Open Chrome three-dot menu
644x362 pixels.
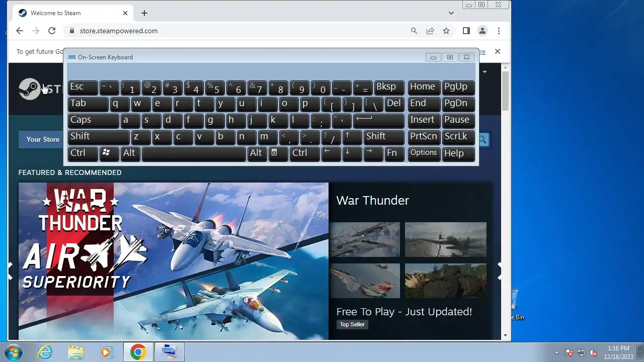499,31
